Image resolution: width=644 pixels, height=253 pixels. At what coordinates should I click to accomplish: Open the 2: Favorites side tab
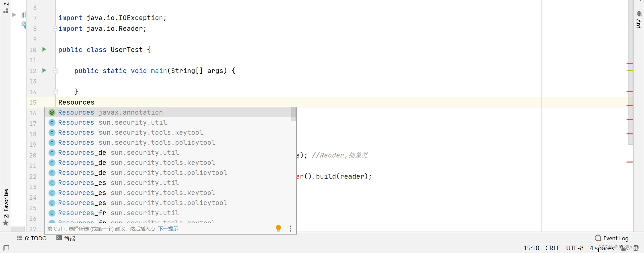point(6,203)
